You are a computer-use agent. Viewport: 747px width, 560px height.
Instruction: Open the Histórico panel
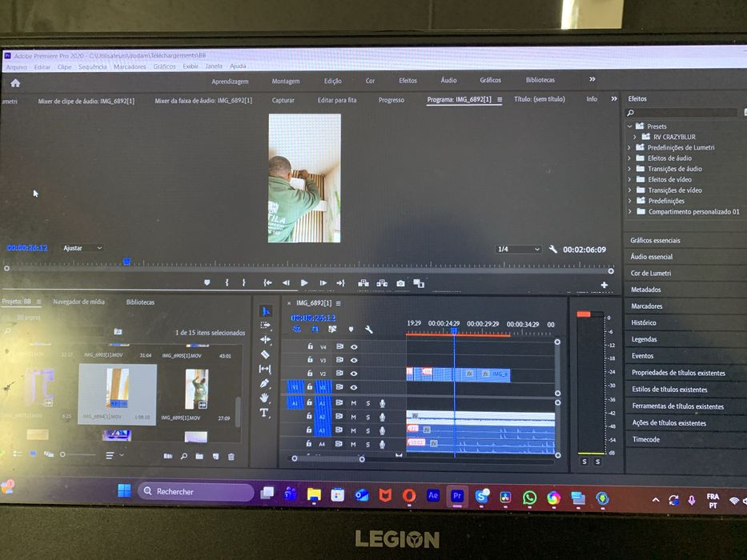(x=644, y=323)
